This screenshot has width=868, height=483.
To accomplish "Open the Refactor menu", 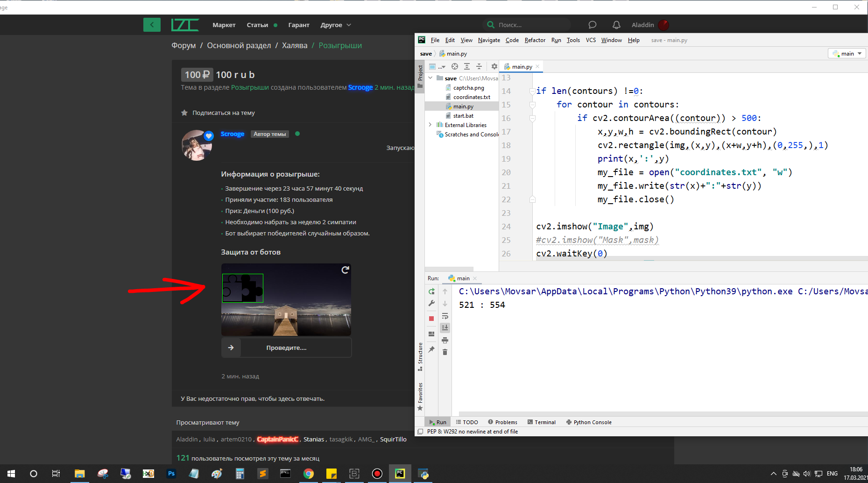I will pyautogui.click(x=535, y=40).
